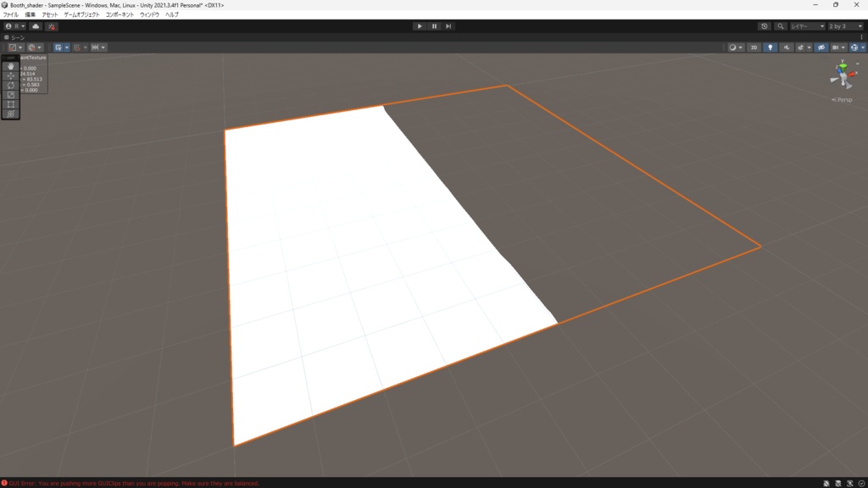Open the レイヤー (Layers) dropdown
868x488 pixels.
[807, 26]
